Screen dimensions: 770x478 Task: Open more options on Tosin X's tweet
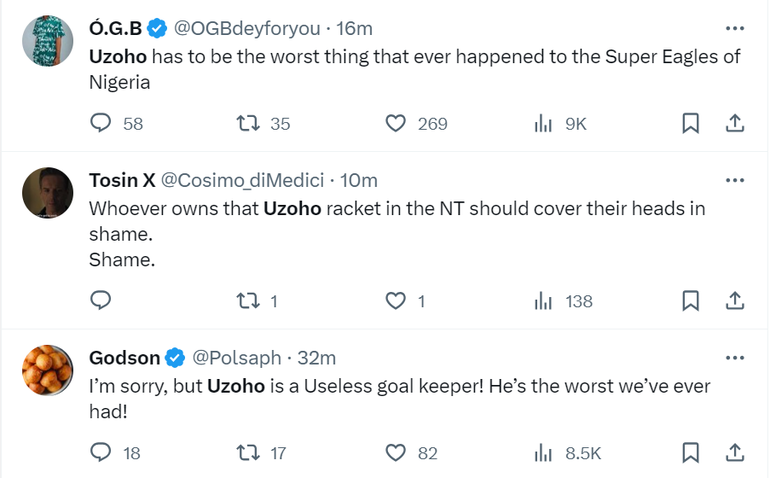pyautogui.click(x=735, y=180)
